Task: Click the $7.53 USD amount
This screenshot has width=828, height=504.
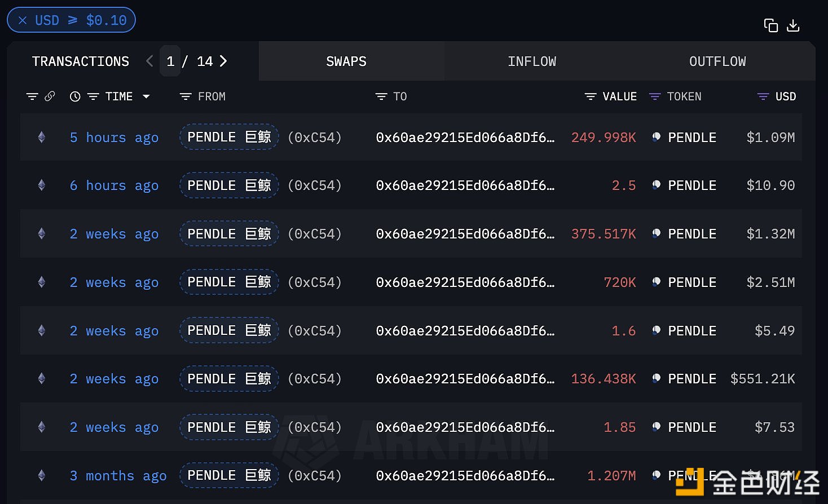Action: (x=774, y=427)
